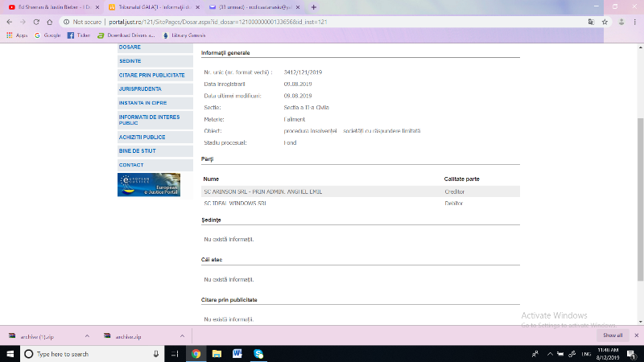The height and width of the screenshot is (362, 644).
Task: Click the page vertical scrollbar
Action: (x=640, y=200)
